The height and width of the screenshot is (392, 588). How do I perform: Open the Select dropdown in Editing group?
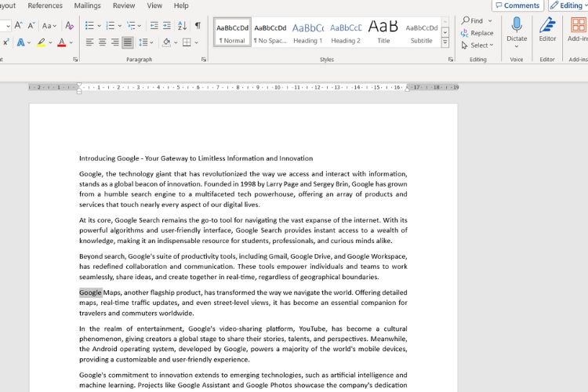(477, 45)
